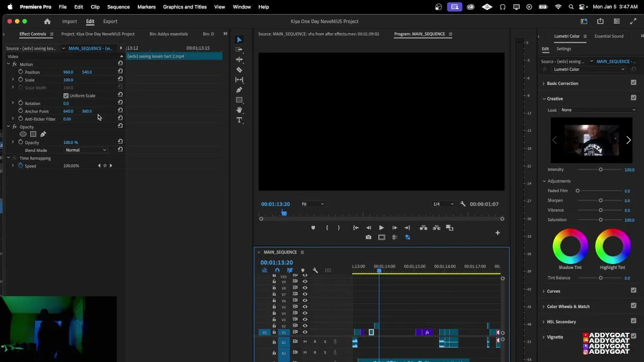Click Mark Out button
Image resolution: width=644 pixels, height=362 pixels.
(339, 228)
